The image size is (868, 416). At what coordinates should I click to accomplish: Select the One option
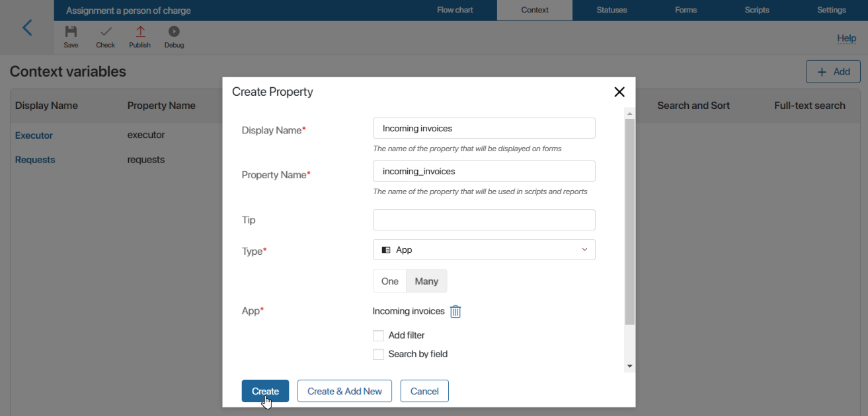(x=390, y=281)
